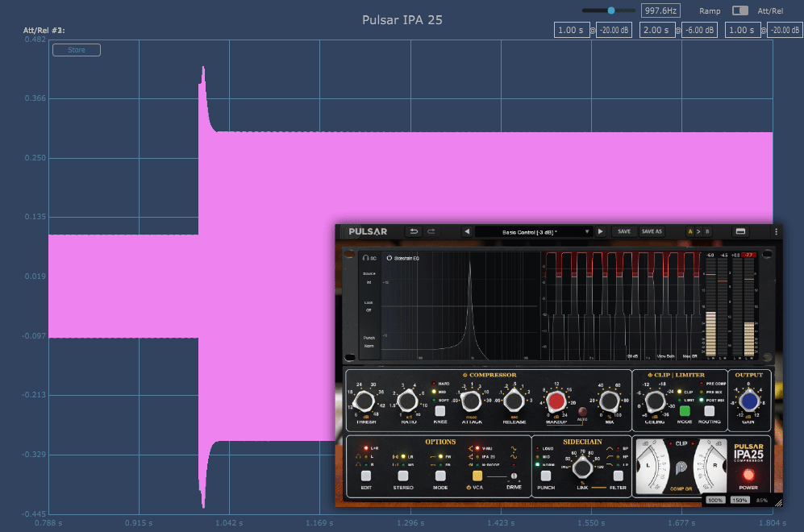Open the three-dot options menu in Pulsar

tap(776, 231)
